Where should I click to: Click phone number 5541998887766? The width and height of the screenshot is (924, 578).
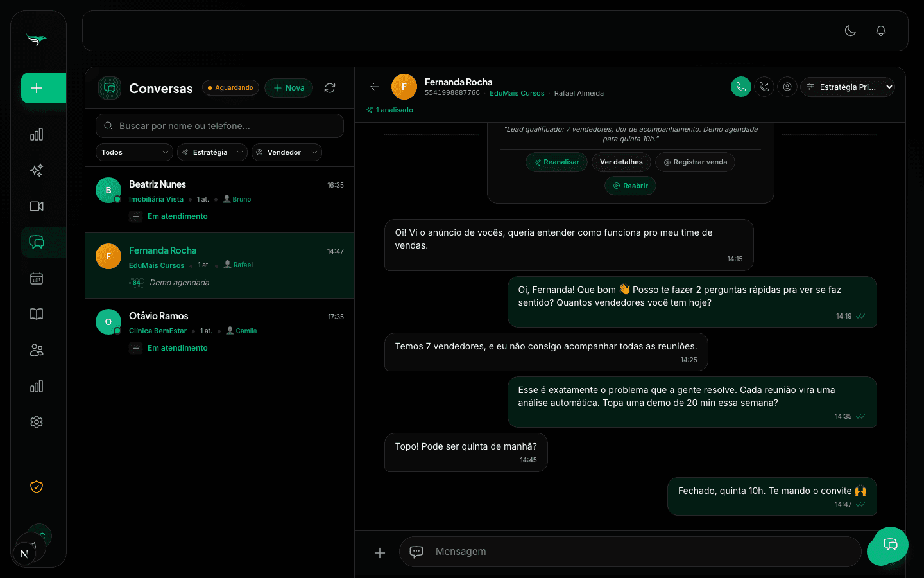tap(452, 93)
